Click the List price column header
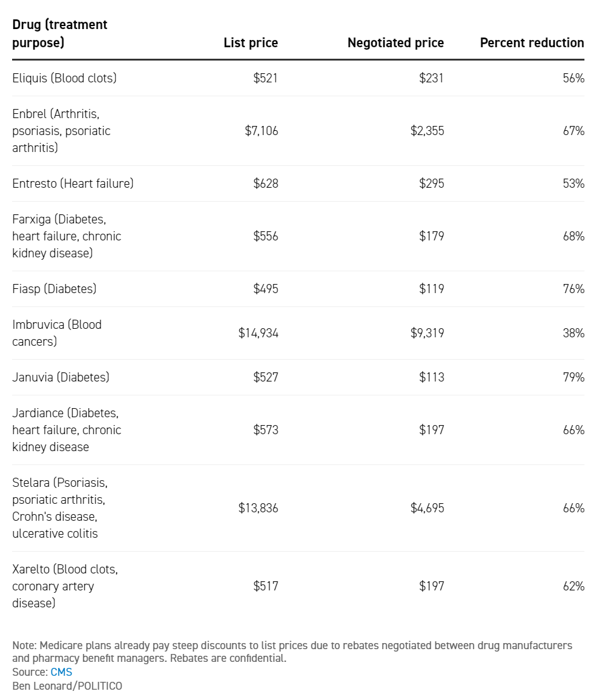 (x=251, y=43)
